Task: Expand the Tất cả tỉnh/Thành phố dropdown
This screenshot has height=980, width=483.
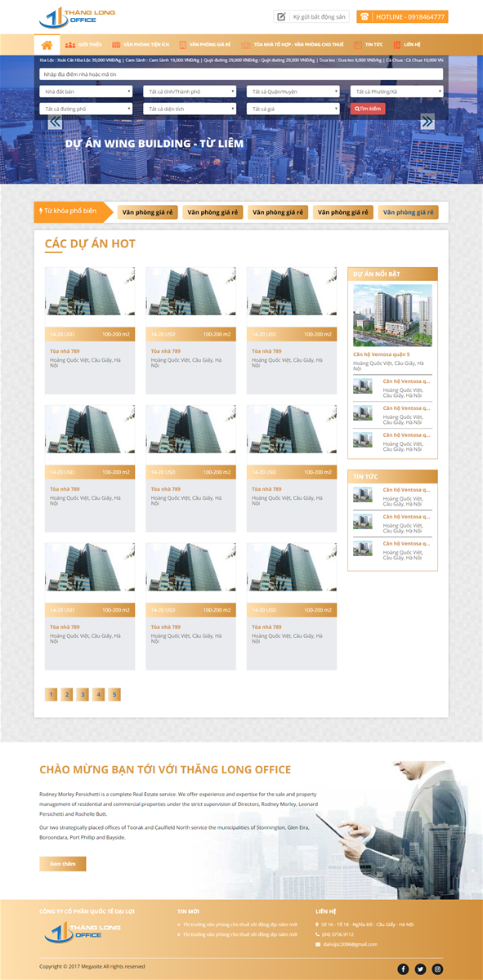Action: (x=190, y=91)
